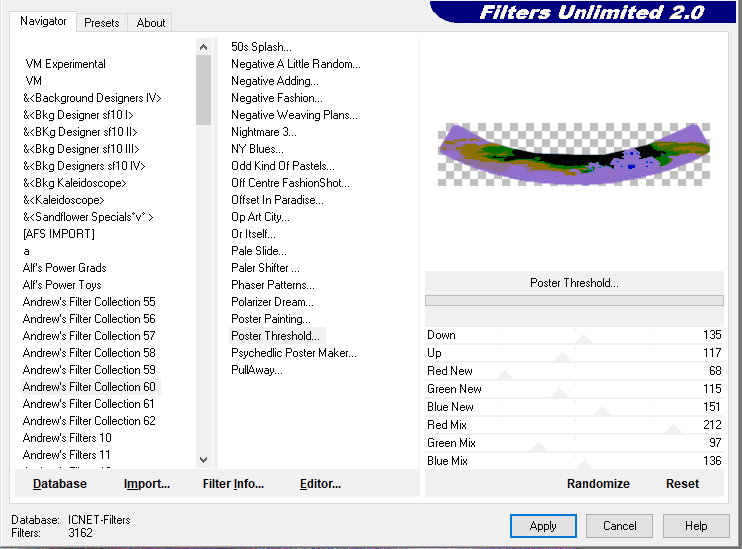Reset the filter parameters

tap(682, 484)
